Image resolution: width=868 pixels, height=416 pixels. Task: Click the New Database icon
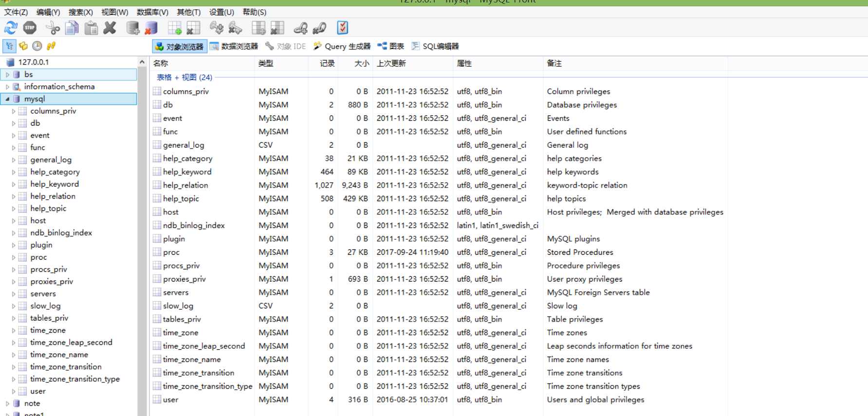tap(133, 28)
